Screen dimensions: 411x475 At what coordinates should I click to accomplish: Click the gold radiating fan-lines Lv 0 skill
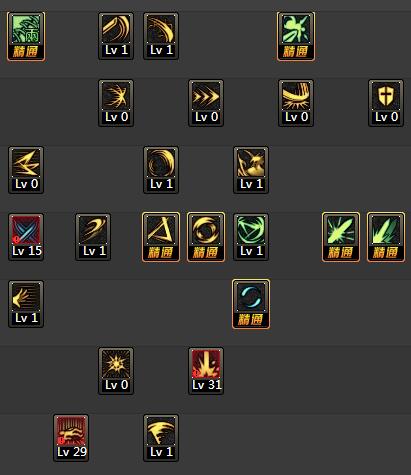point(116,103)
